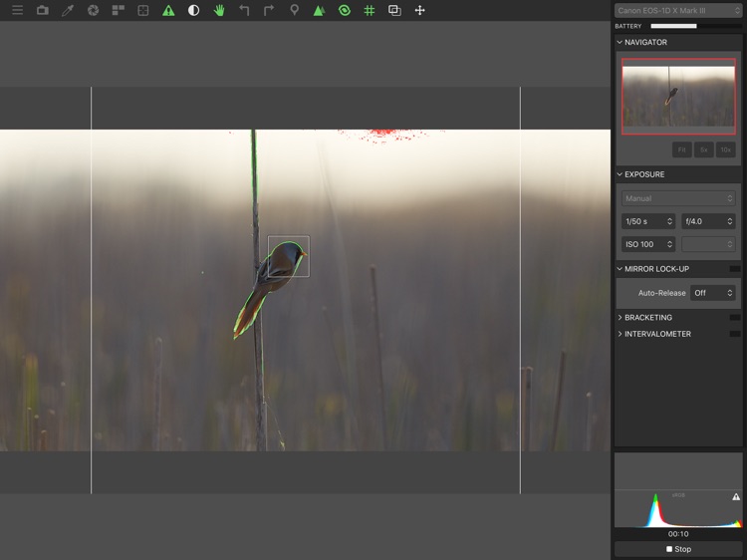The width and height of the screenshot is (747, 560).
Task: Click the location pin icon
Action: (x=295, y=10)
